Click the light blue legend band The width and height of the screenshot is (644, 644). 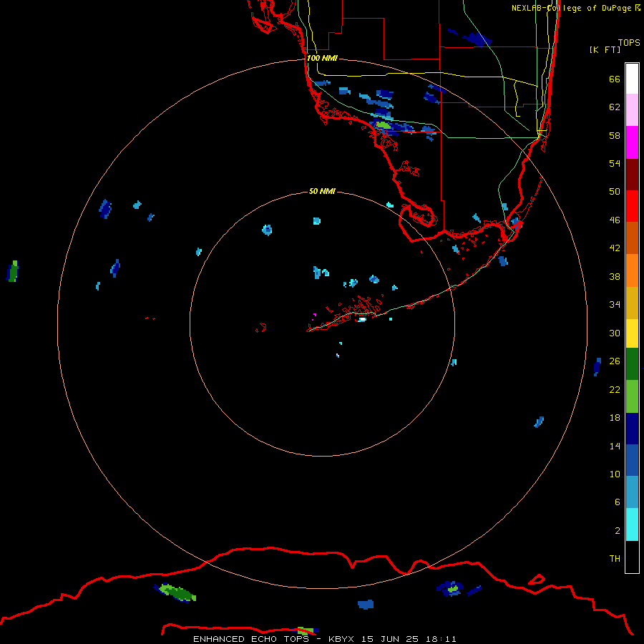pyautogui.click(x=632, y=492)
